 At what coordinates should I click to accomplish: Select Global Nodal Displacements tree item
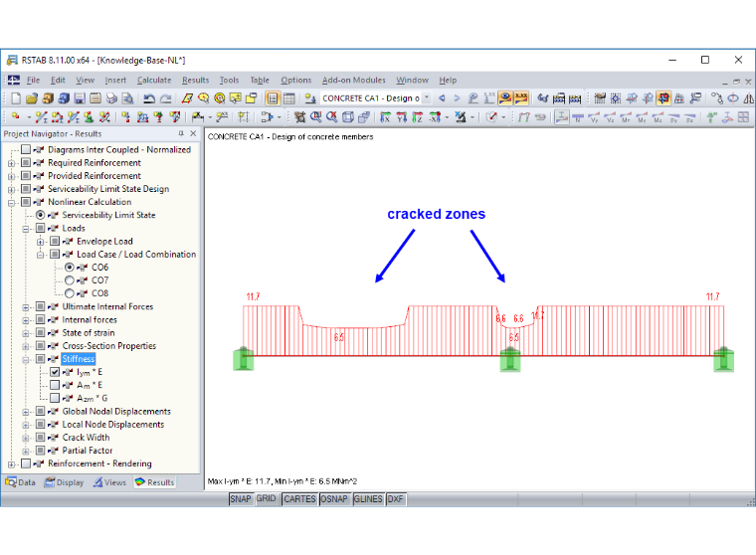(x=116, y=412)
